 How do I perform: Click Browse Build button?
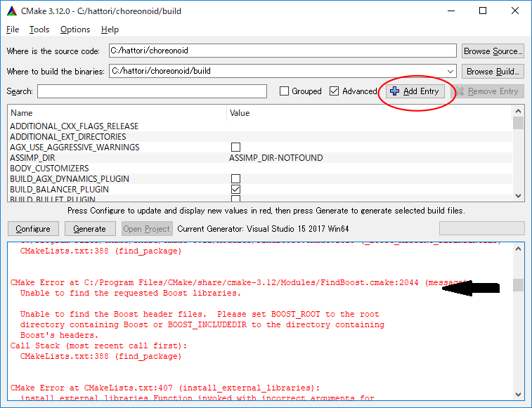pos(493,71)
